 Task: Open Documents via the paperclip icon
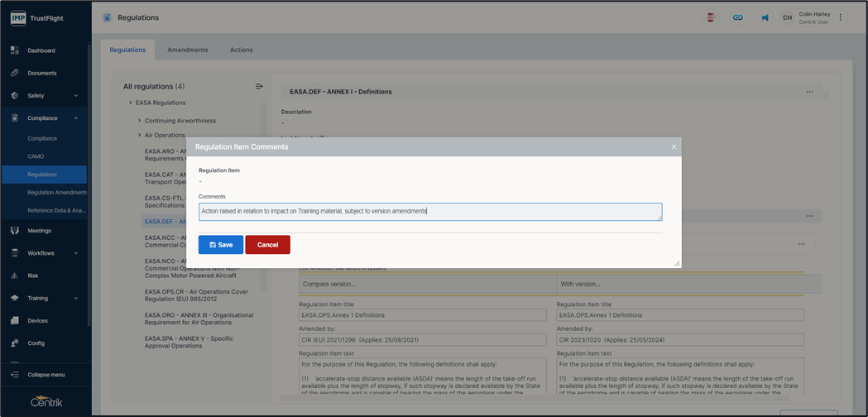[15, 73]
